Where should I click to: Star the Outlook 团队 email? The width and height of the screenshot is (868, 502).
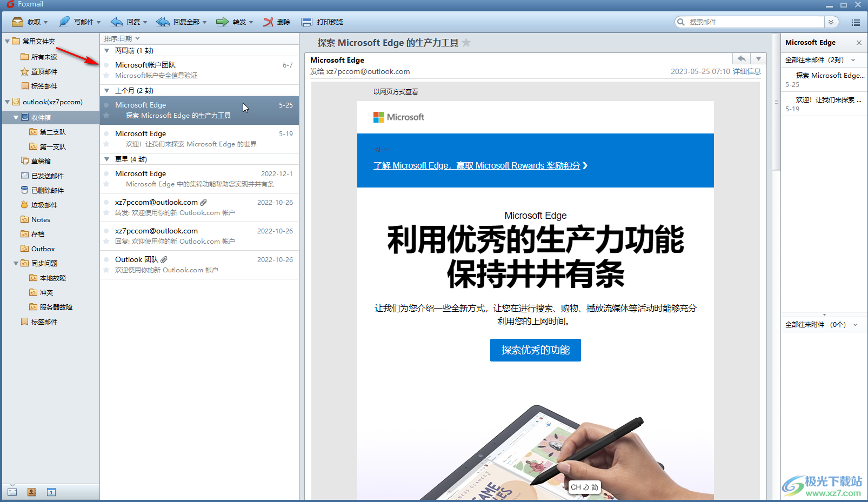tap(106, 270)
